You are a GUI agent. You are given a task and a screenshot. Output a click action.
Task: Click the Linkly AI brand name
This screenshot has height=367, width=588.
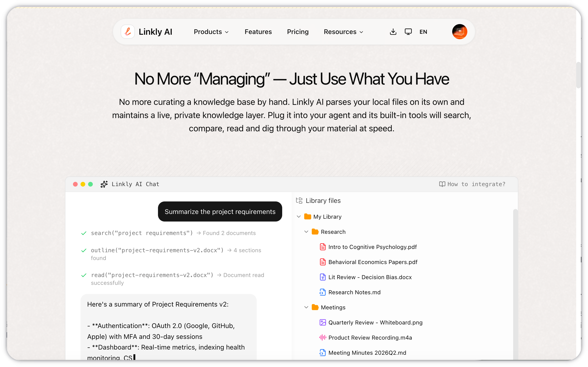155,32
